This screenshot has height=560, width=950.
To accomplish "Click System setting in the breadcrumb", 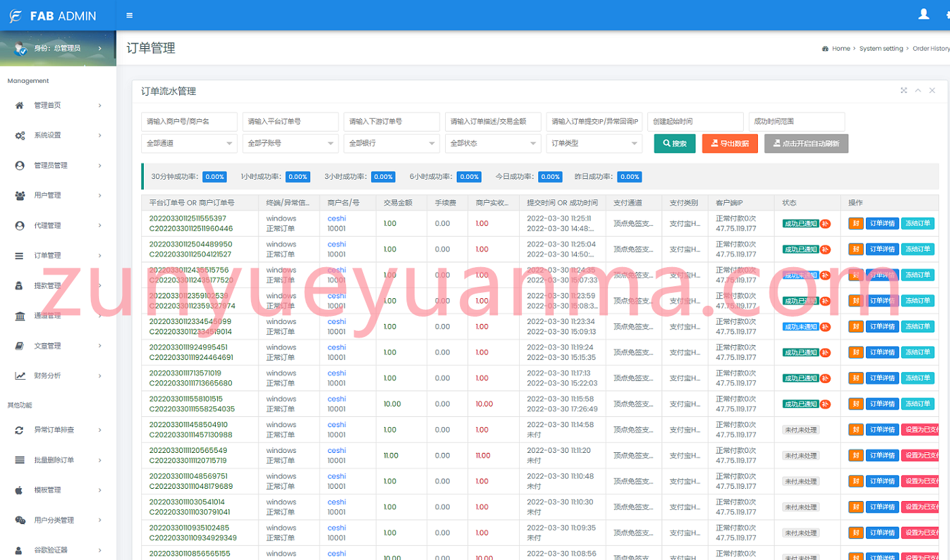I will point(881,49).
